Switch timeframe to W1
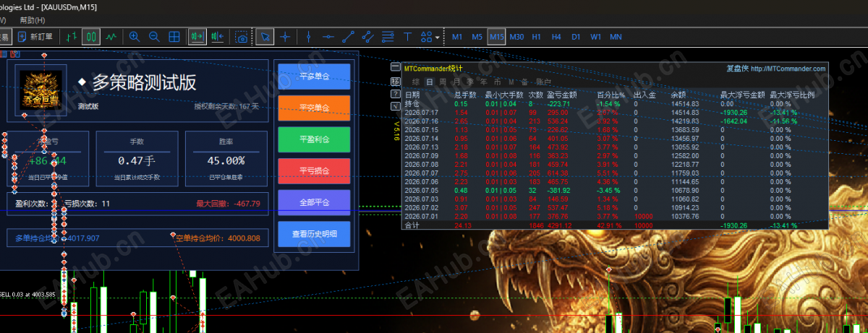The width and height of the screenshot is (868, 333). click(x=595, y=36)
